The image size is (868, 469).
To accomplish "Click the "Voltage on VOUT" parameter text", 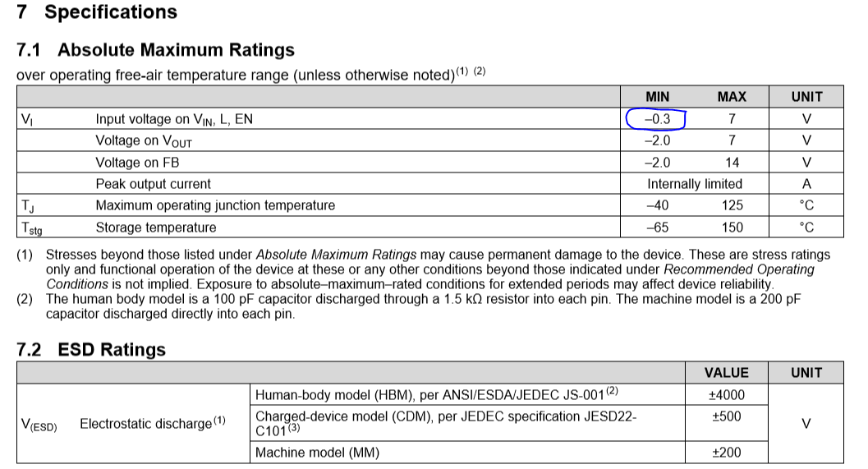I will coord(144,141).
